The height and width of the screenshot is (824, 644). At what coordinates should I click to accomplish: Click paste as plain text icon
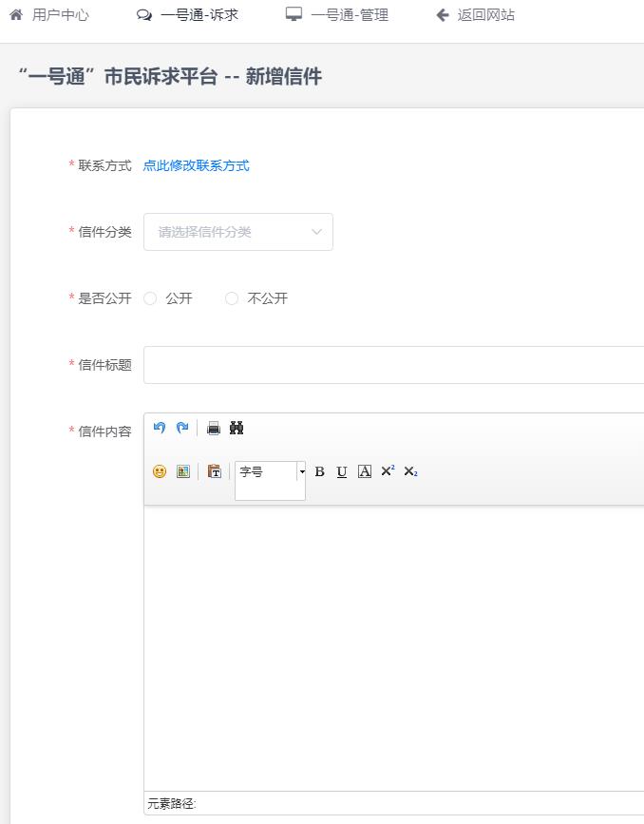tap(215, 471)
